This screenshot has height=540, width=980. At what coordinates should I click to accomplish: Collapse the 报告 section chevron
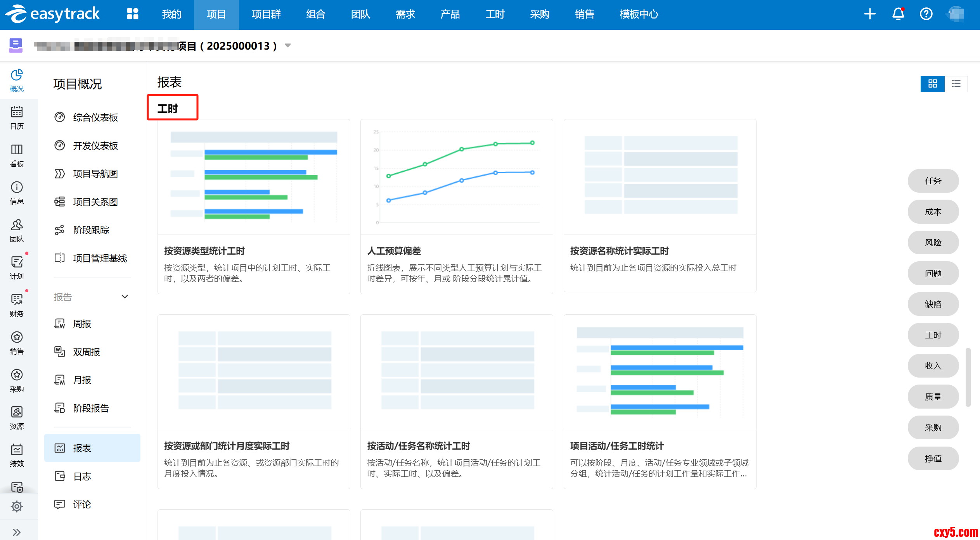tap(125, 297)
